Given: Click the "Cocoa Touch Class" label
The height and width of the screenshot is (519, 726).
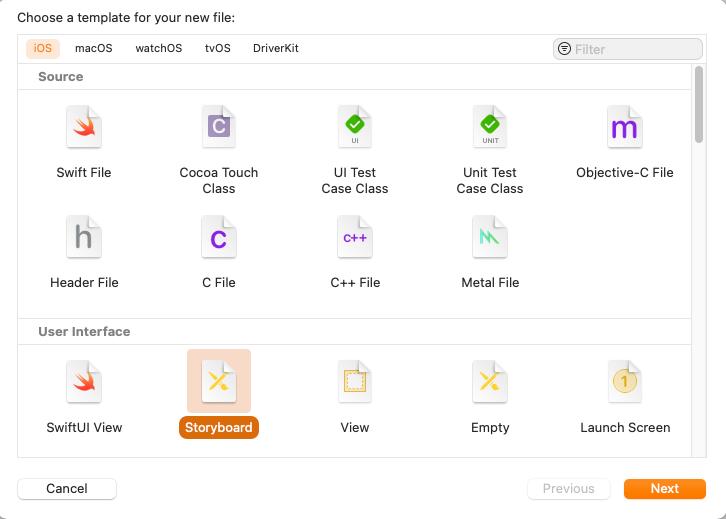Looking at the screenshot, I should tap(219, 181).
